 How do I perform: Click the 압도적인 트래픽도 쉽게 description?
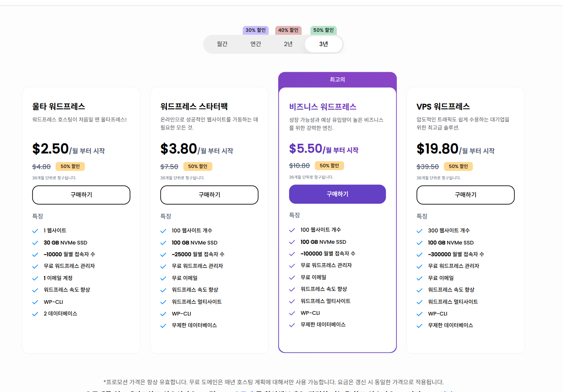463,124
